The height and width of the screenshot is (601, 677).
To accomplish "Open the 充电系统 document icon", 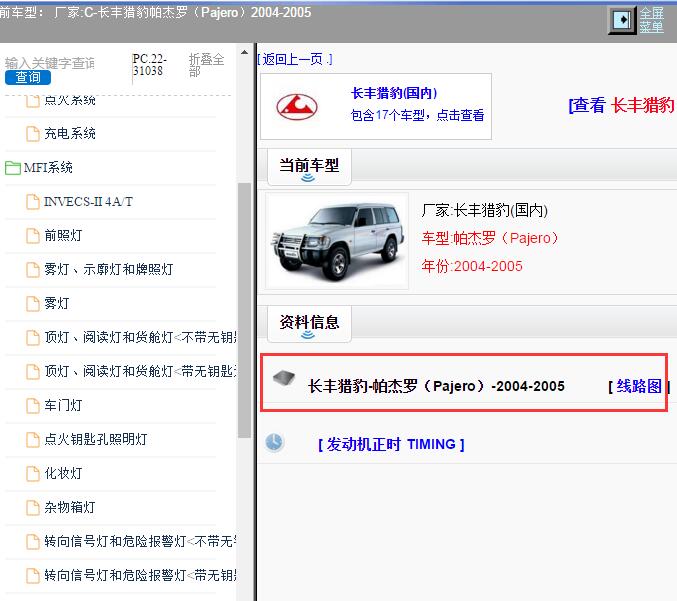I will click(x=33, y=134).
